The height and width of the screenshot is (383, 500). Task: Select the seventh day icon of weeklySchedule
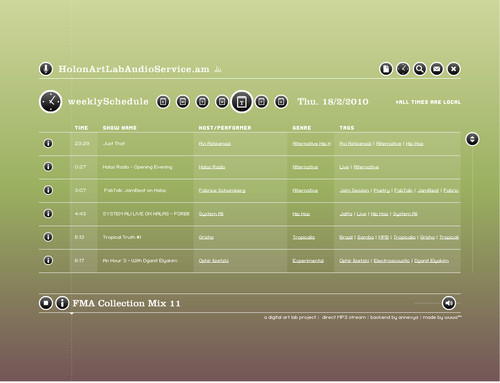tap(281, 102)
